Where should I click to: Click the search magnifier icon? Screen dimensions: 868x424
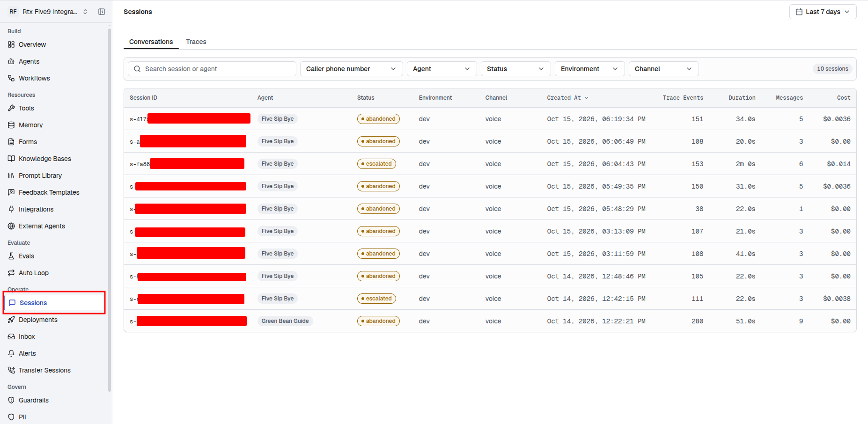(137, 69)
